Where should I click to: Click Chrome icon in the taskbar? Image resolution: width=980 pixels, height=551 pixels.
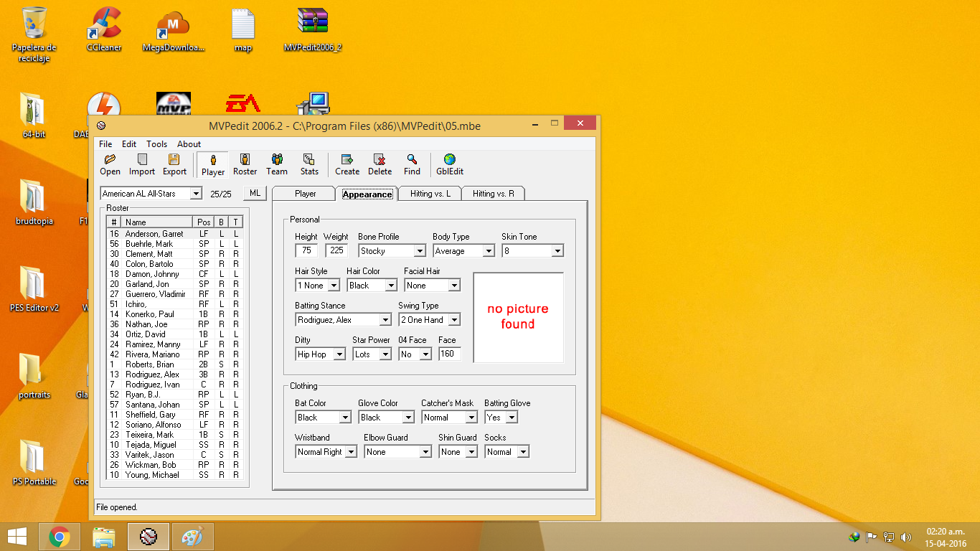[x=59, y=537]
